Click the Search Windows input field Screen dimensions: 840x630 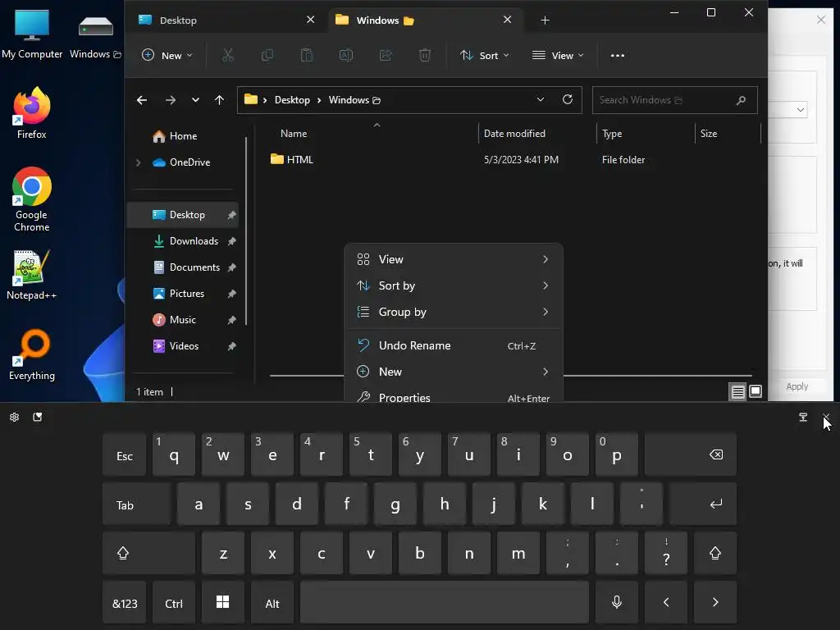674,100
